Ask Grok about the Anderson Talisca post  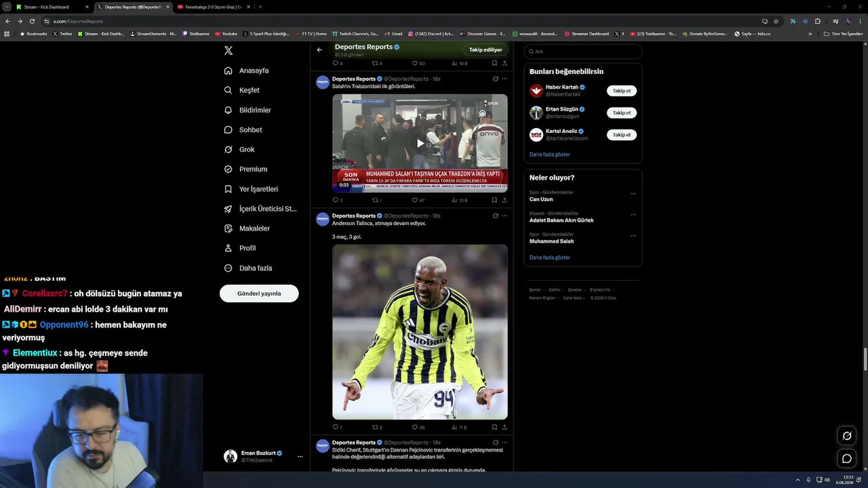(x=496, y=216)
